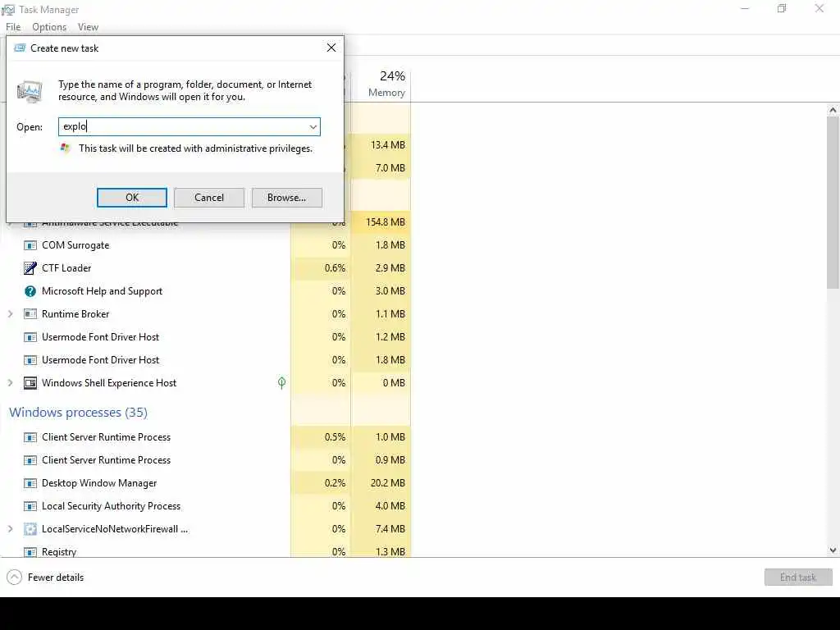
Task: Click the 154.8 MB memory value
Action: [386, 221]
